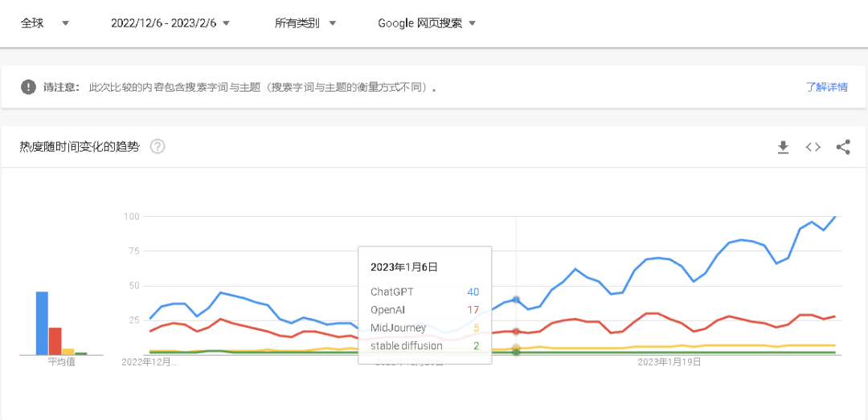This screenshot has height=420, width=868.
Task: Click the 热度随时间变化的趋势 chart title
Action: (80, 146)
